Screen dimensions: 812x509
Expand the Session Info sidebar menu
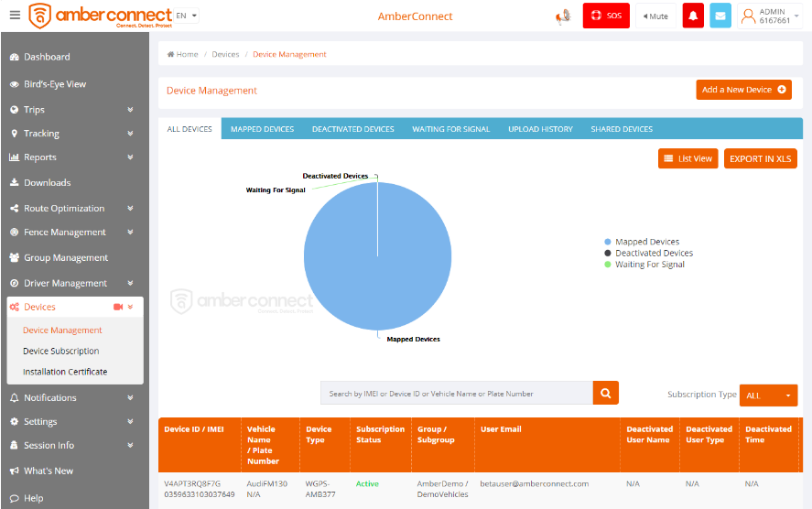(x=72, y=445)
